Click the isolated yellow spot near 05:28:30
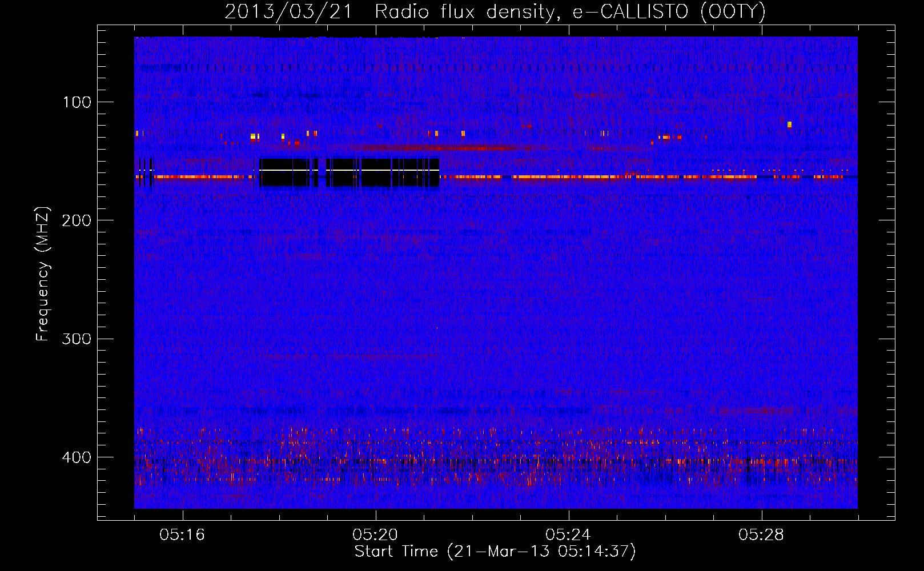The image size is (924, 571). (789, 124)
